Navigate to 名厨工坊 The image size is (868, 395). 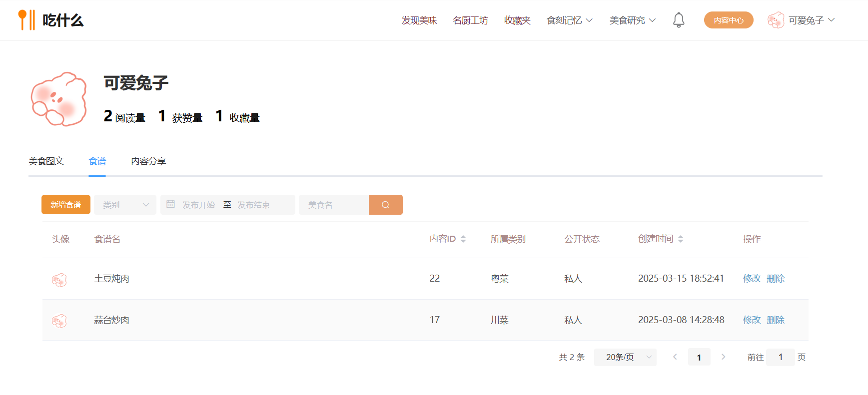[470, 20]
